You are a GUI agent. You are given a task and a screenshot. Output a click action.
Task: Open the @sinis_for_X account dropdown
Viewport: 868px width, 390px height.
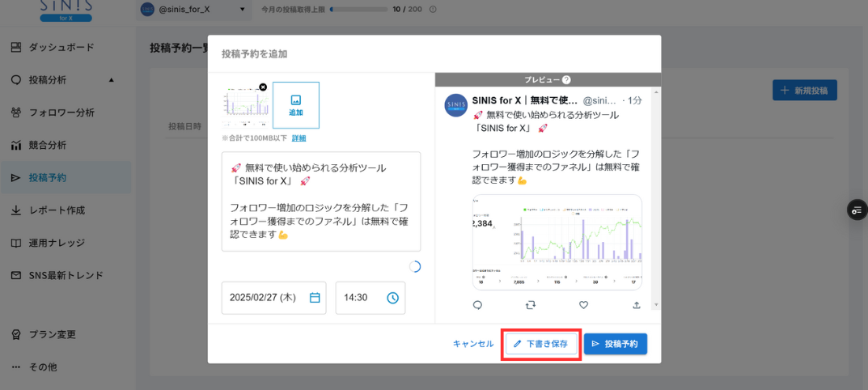coord(194,10)
